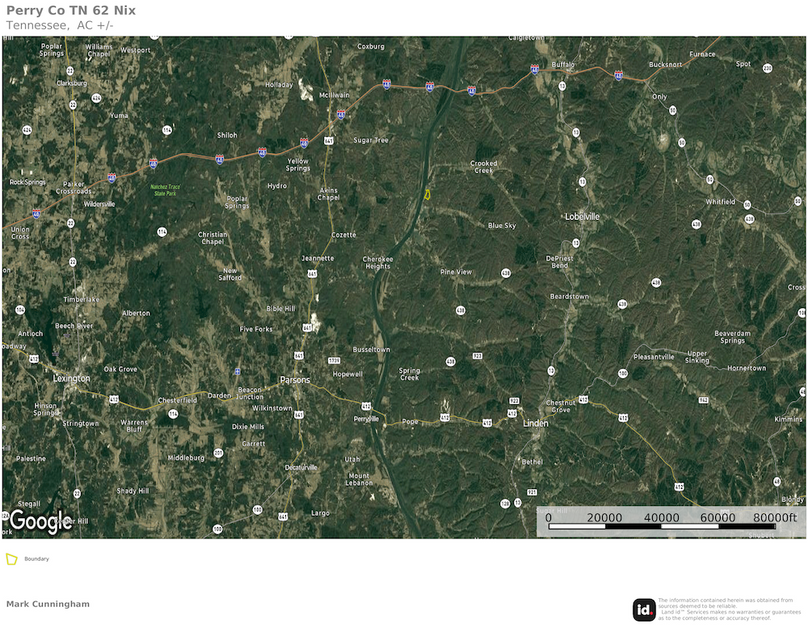Click the Google logo on the map
Screen dimensions: 808x625
click(x=41, y=521)
